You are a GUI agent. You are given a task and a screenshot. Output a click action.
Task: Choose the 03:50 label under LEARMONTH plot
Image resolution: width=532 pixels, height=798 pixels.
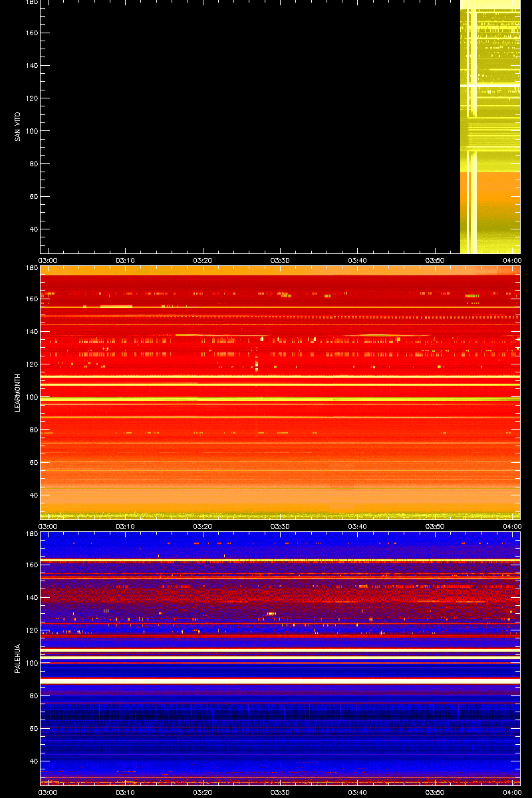point(436,526)
